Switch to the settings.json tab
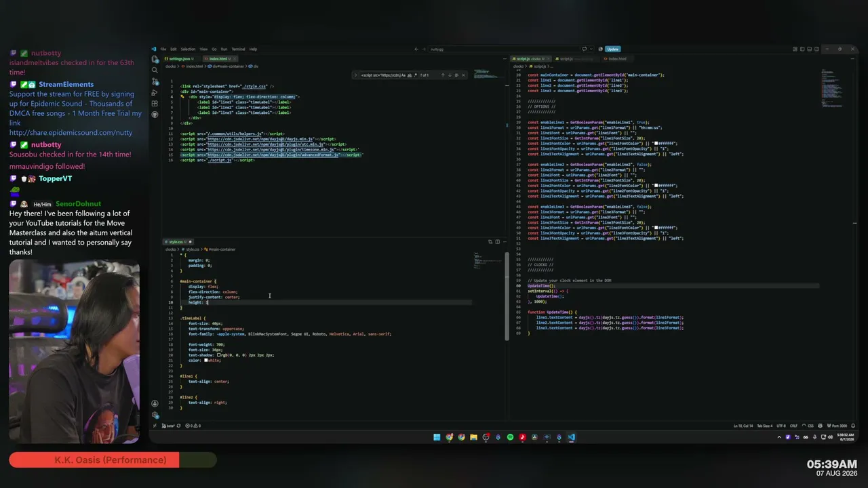The image size is (868, 488). [x=179, y=59]
